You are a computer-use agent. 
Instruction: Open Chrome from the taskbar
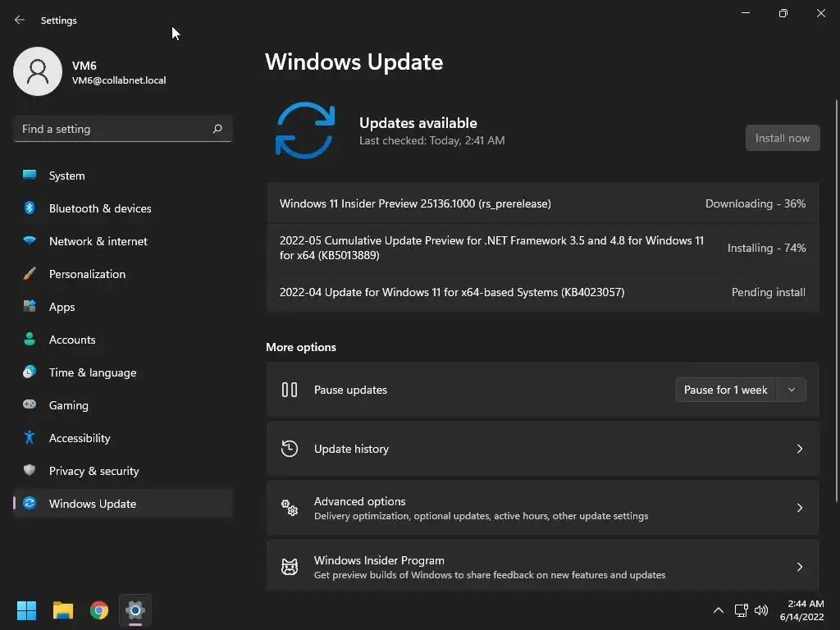point(99,610)
